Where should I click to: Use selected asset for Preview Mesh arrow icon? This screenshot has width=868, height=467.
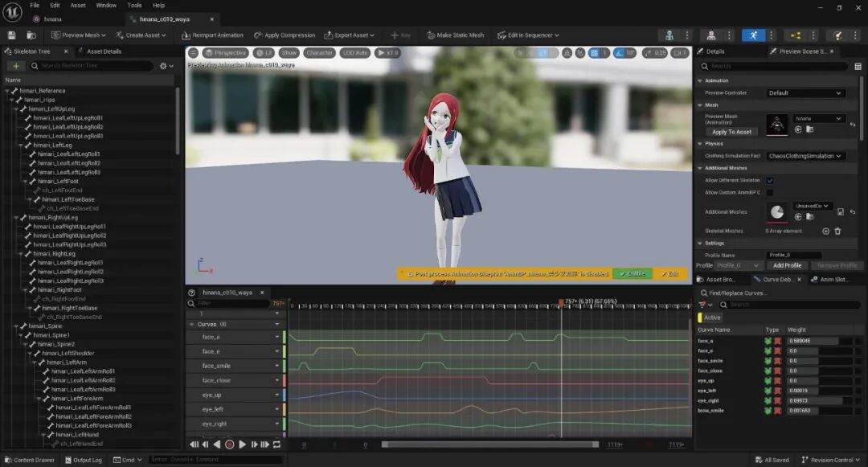pyautogui.click(x=798, y=129)
